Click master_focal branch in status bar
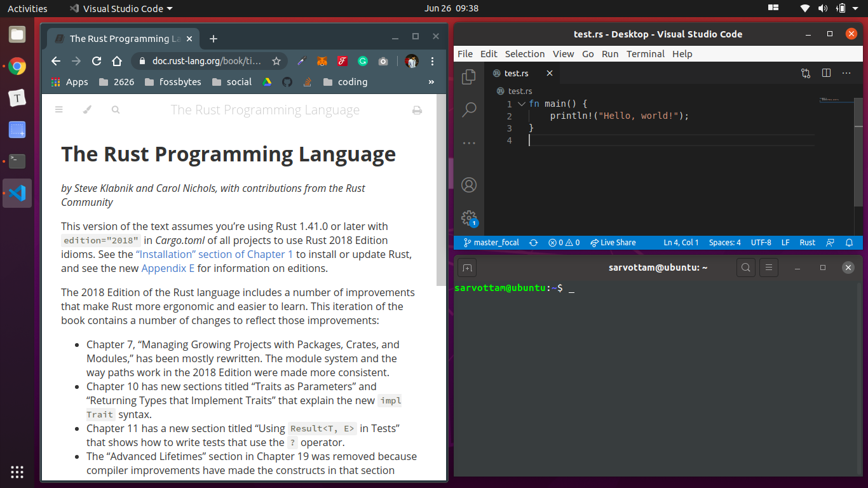Screen dimensions: 868x488 click(x=491, y=243)
